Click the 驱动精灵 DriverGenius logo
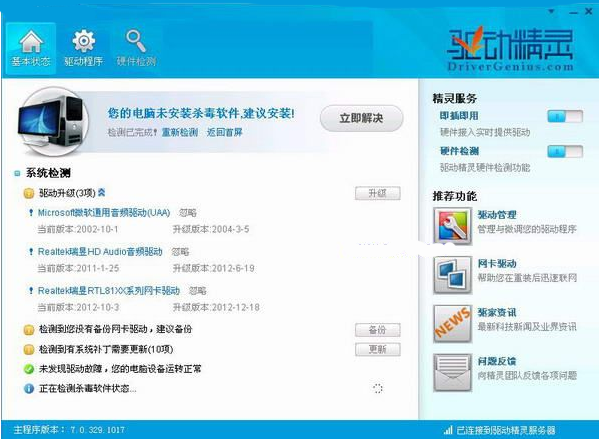 pos(510,49)
